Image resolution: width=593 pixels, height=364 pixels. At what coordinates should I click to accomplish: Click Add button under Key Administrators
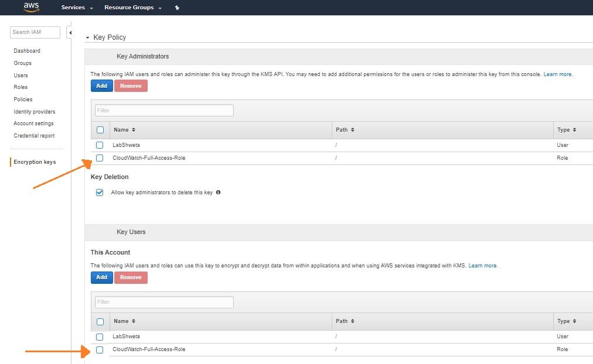coord(101,85)
